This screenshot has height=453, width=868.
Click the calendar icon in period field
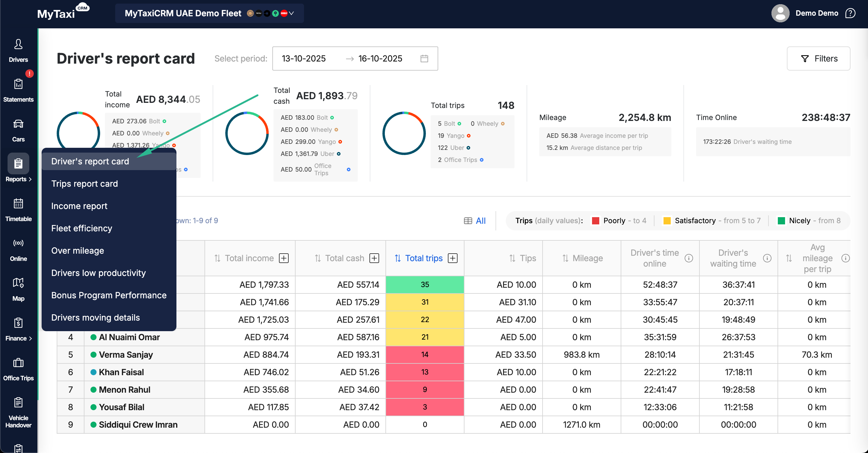(424, 59)
